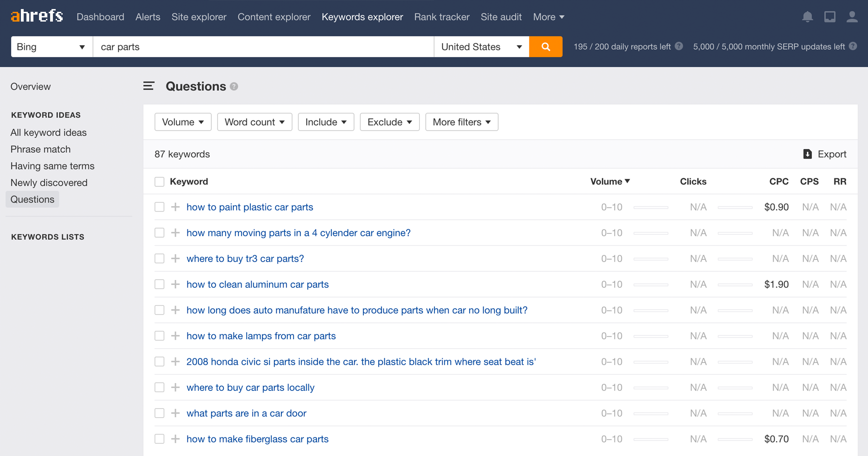This screenshot has height=456, width=868.
Task: Open the keyword 'how to clean aluminum car parts'
Action: 257,284
